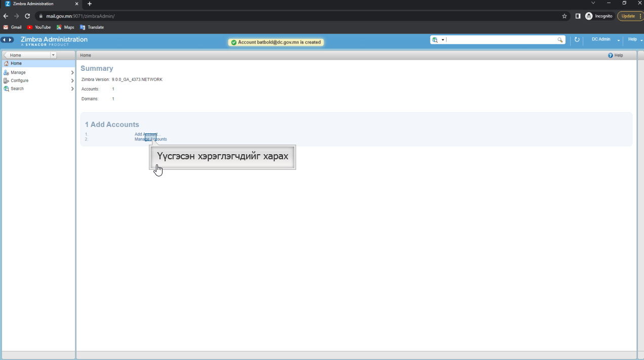644x360 pixels.
Task: Click the '1 Add Accounts' heading
Action: point(112,124)
